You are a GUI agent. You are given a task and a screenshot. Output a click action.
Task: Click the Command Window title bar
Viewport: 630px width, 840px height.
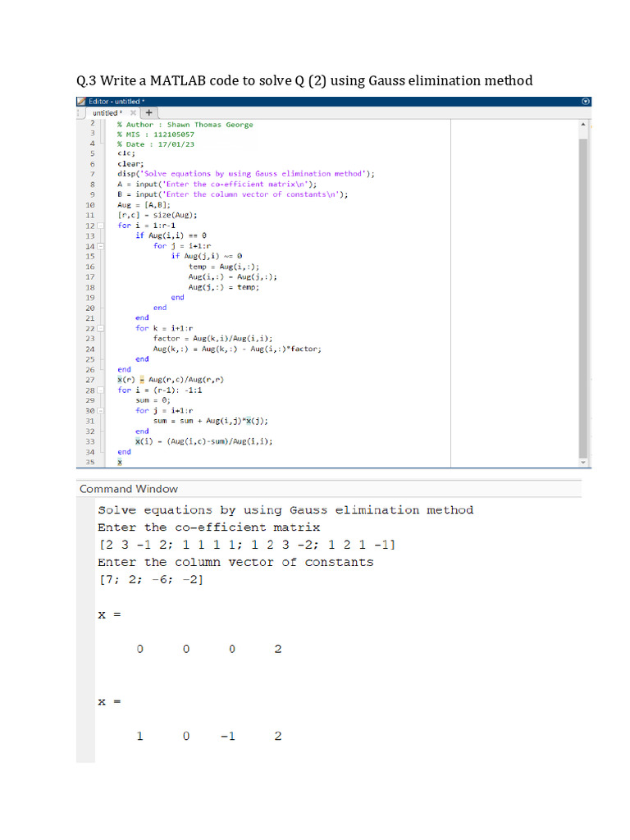pyautogui.click(x=329, y=489)
